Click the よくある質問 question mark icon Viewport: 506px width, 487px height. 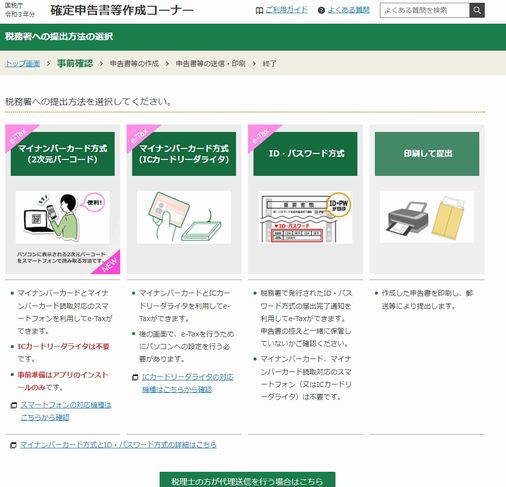point(321,11)
